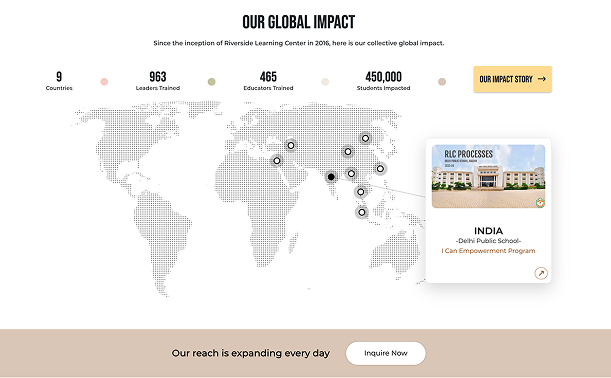611x378 pixels.
Task: Select the map marker in the Middle East
Action: click(x=277, y=161)
